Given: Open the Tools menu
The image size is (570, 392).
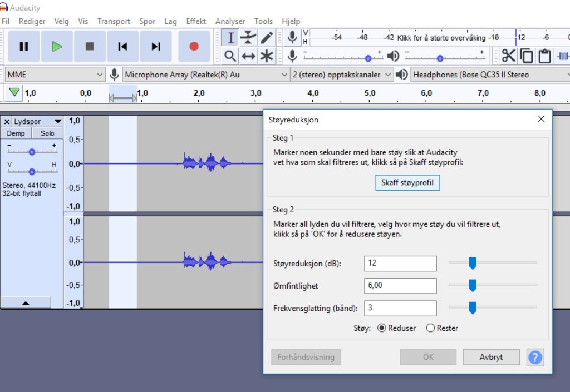Looking at the screenshot, I should (263, 22).
